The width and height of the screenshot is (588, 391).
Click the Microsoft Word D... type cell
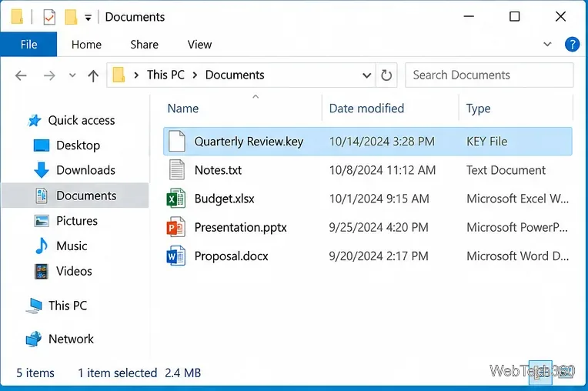click(517, 256)
